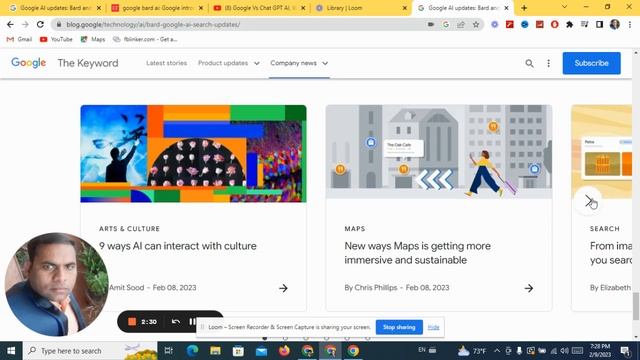Open the Windows Start menu

tap(11, 351)
